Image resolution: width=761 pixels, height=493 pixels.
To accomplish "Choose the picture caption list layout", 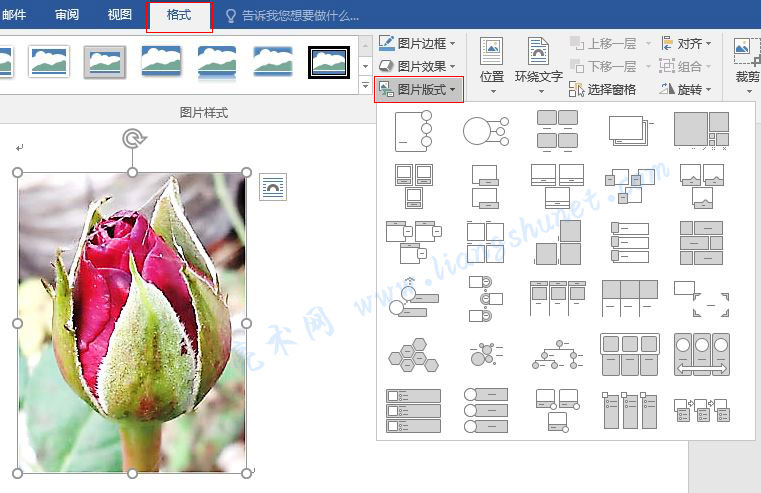I will pyautogui.click(x=557, y=130).
